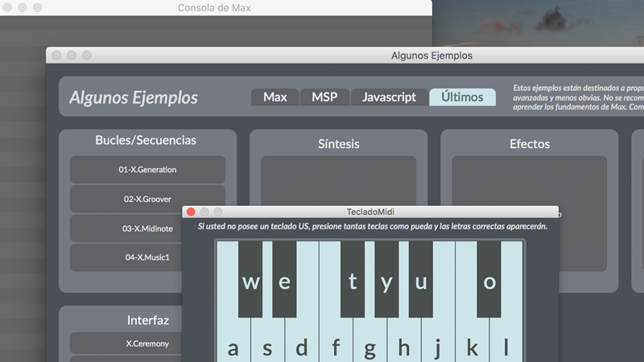Image resolution: width=644 pixels, height=362 pixels.
Task: Open the 03-X.Midinote example
Action: (147, 228)
